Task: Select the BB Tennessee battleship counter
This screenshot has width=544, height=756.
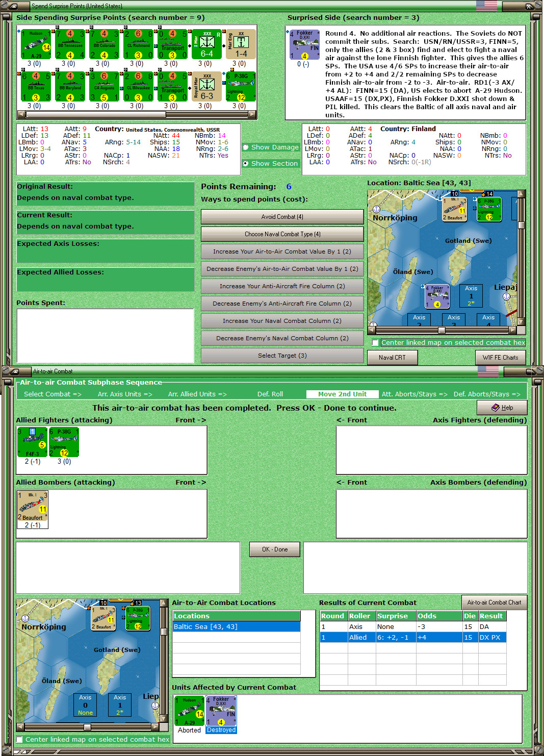Action: 70,44
